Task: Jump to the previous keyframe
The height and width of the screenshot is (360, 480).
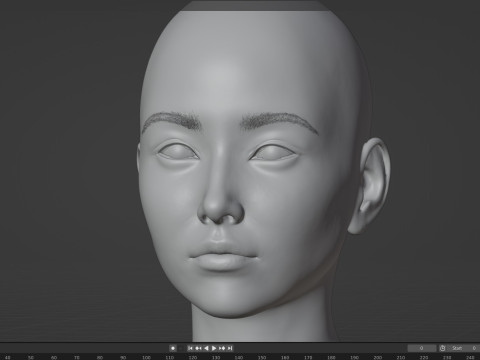Action: (x=198, y=348)
